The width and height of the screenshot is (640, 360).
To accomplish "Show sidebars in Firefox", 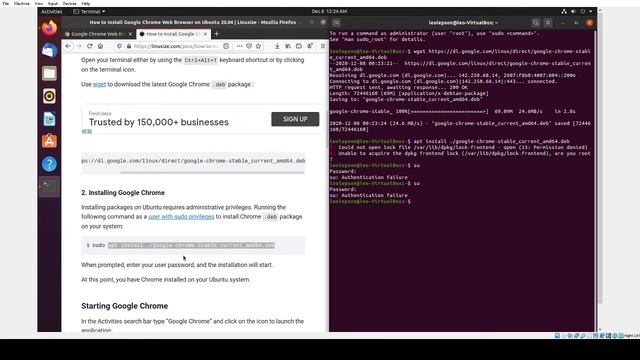I will point(299,46).
